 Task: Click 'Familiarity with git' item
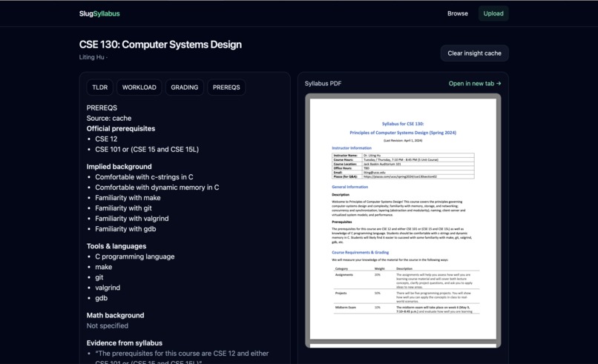123,208
